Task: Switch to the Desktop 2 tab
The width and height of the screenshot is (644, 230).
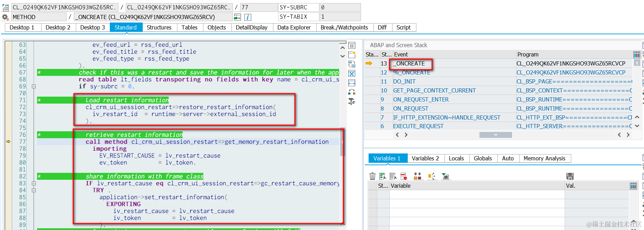Action: tap(58, 27)
